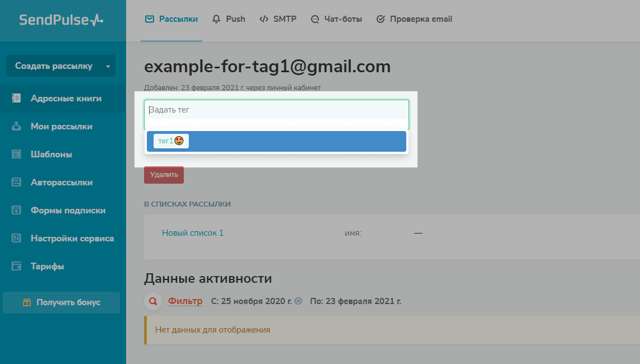
Task: Click the magnifier filter icon
Action: pos(152,301)
